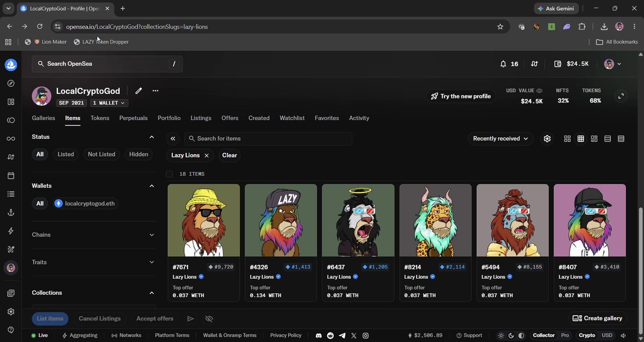Switch the footer currency to USD

[x=607, y=336]
